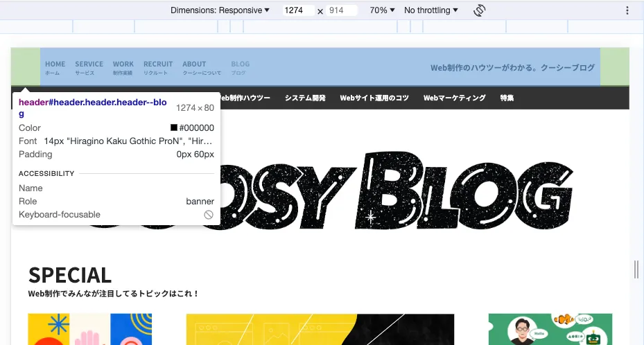
Task: Click the SPECIAL section heading
Action: pos(70,275)
